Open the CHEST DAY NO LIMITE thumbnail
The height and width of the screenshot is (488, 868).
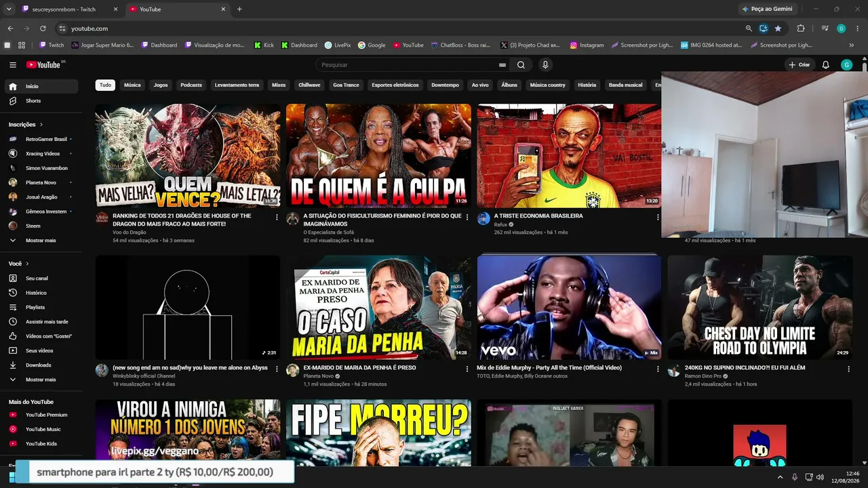click(759, 308)
